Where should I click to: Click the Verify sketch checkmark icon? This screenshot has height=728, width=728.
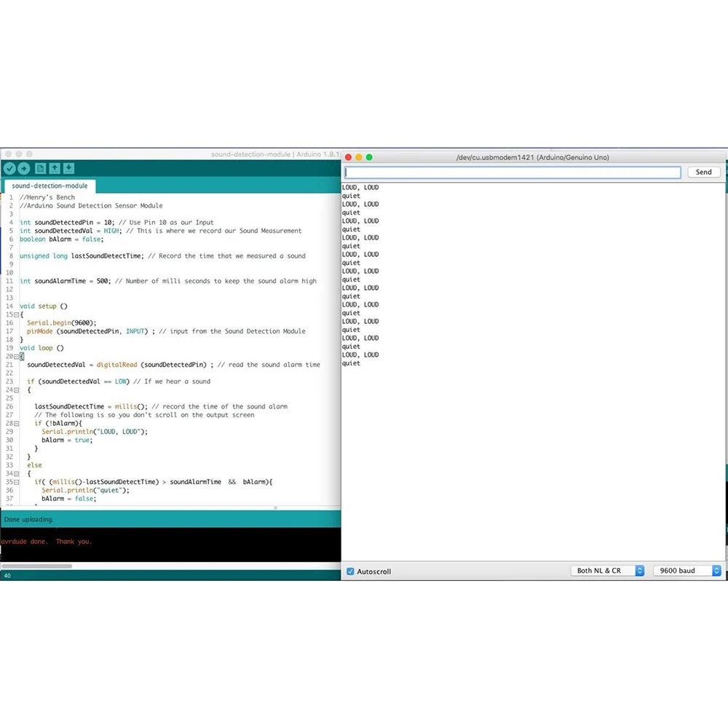(9, 168)
